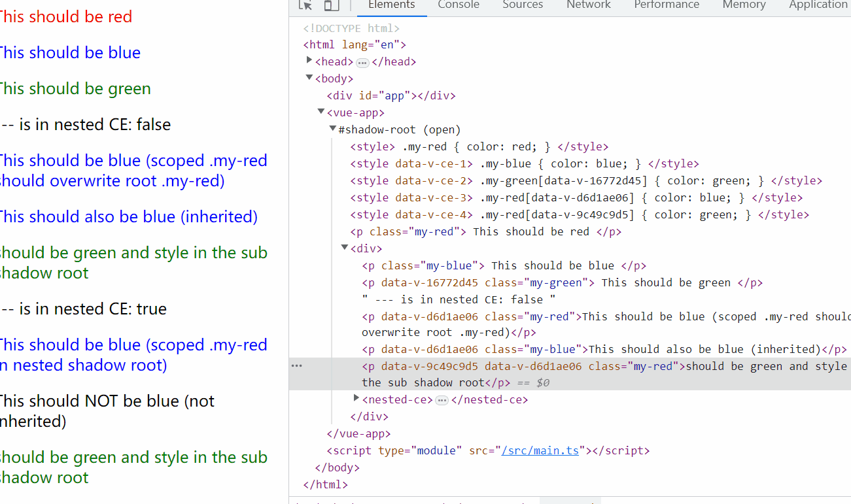Viewport: 851px width, 504px height.
Task: Select the inspect element cursor tool
Action: (304, 5)
